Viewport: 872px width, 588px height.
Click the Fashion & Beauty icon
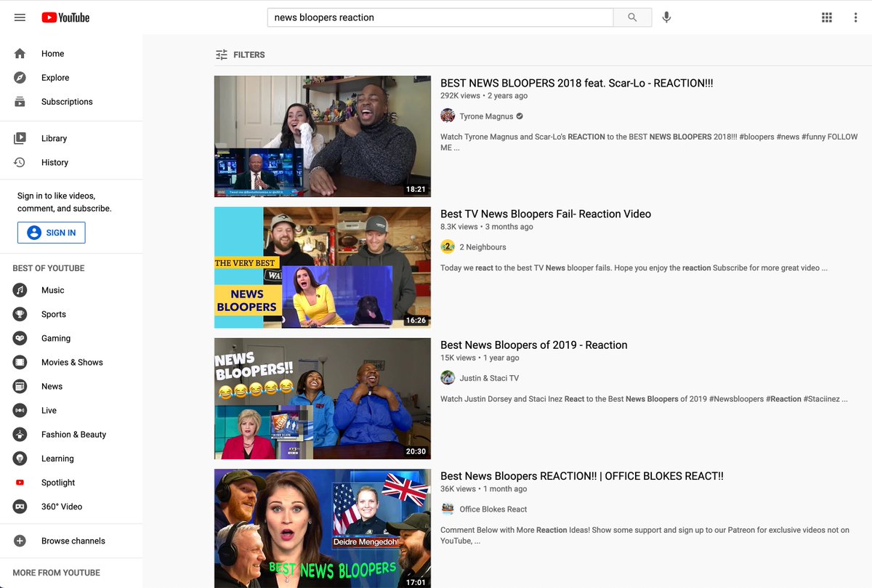coord(20,434)
